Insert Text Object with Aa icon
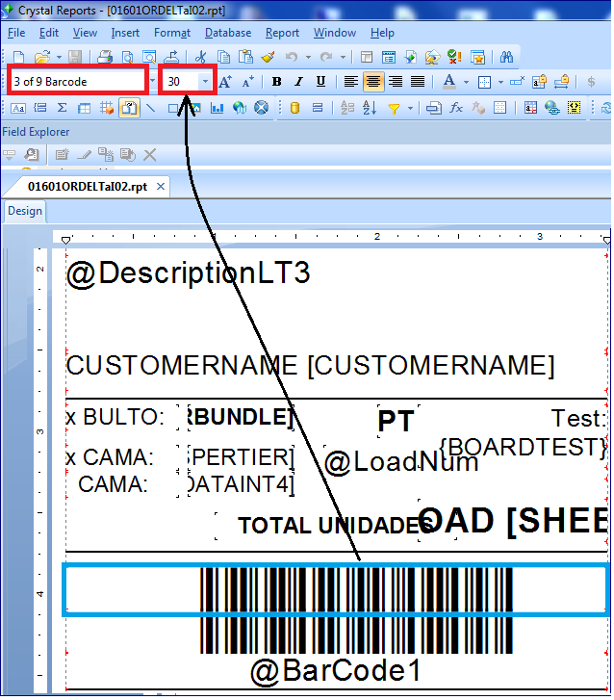Image resolution: width=614 pixels, height=700 pixels. [x=18, y=108]
